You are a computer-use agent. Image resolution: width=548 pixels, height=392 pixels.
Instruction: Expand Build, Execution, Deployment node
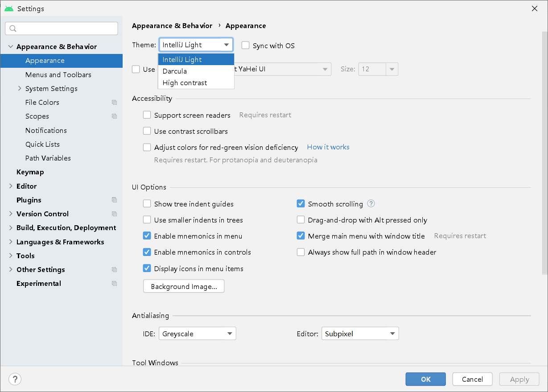11,228
